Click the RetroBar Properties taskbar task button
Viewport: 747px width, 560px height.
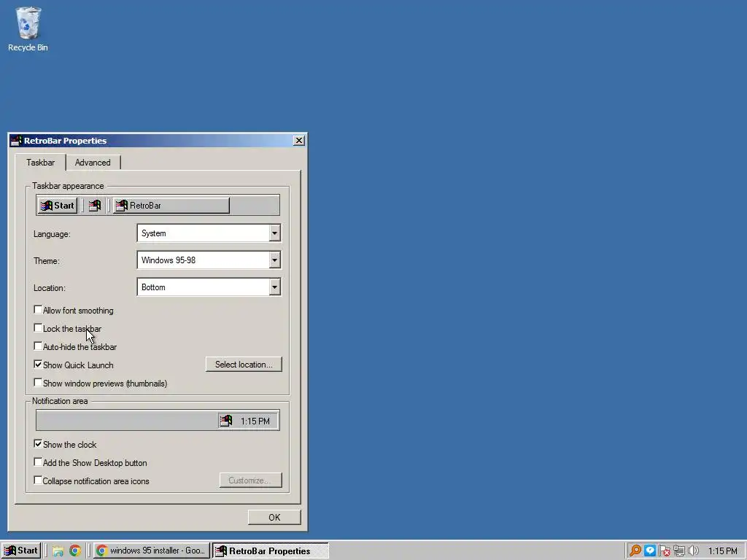point(270,551)
